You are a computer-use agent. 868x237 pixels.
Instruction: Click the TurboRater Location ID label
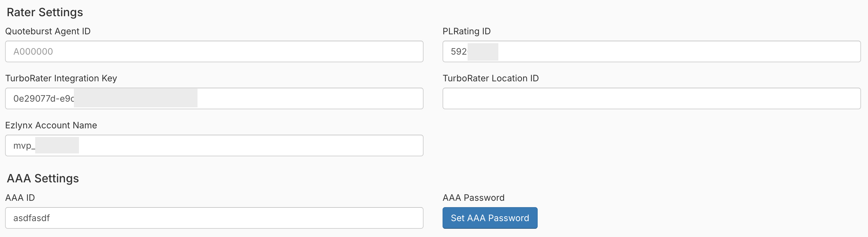pos(490,78)
